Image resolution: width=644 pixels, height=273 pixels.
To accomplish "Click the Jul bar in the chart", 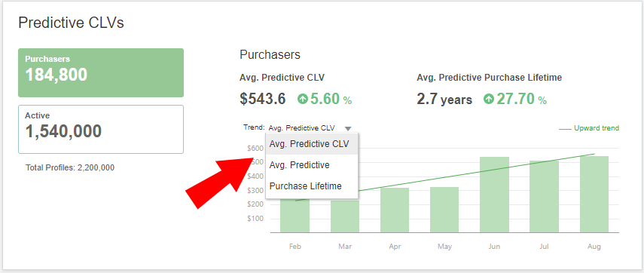I will tap(544, 197).
